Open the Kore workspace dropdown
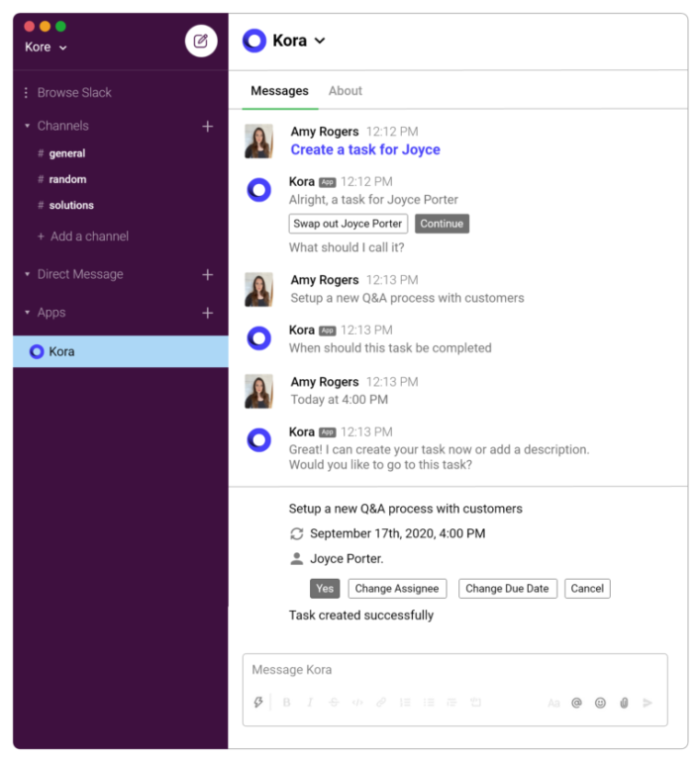The height and width of the screenshot is (760, 700). 46,47
